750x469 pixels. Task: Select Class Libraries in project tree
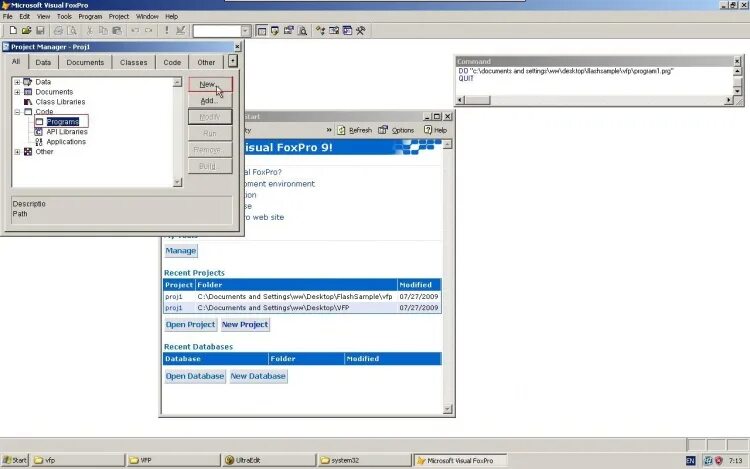tap(60, 102)
